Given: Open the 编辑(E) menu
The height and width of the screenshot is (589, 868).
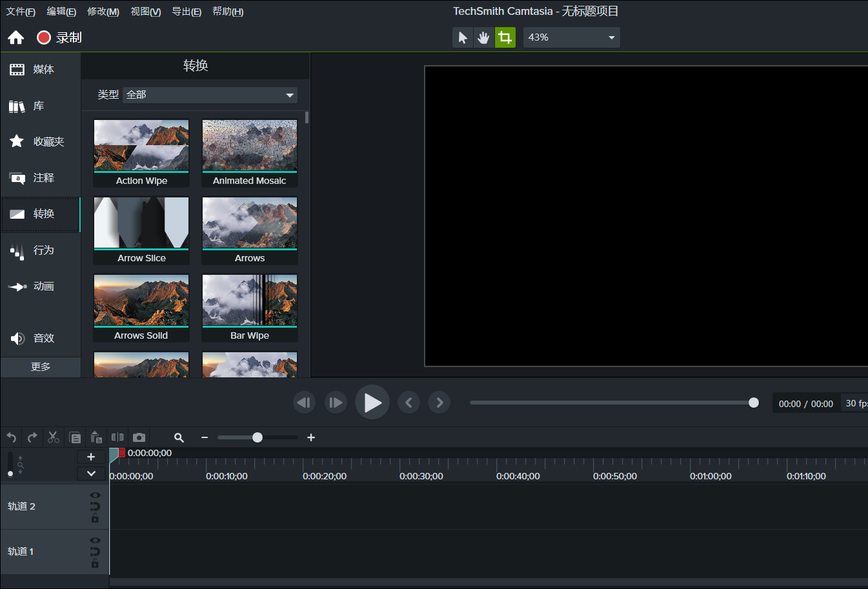Looking at the screenshot, I should (61, 12).
